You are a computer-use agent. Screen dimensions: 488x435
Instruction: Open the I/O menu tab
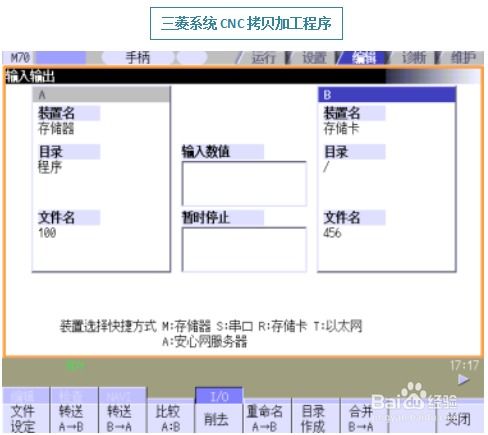pyautogui.click(x=219, y=396)
